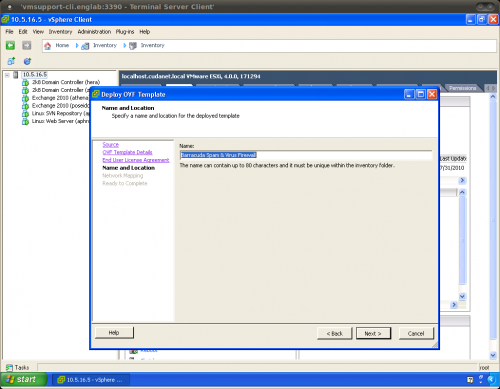Go to OVF Template Details step
This screenshot has width=500, height=389.
(x=127, y=152)
